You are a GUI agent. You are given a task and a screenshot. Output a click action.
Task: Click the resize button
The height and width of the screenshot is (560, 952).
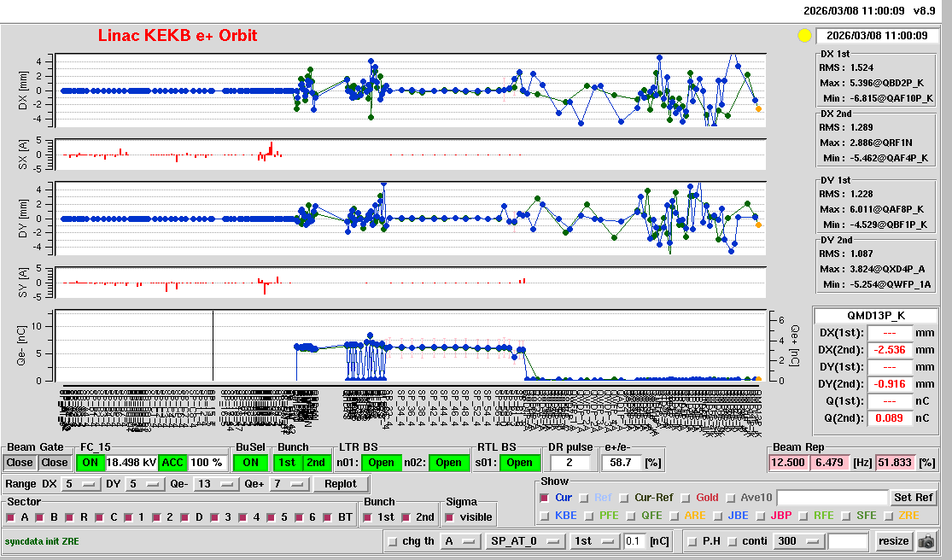tap(893, 541)
